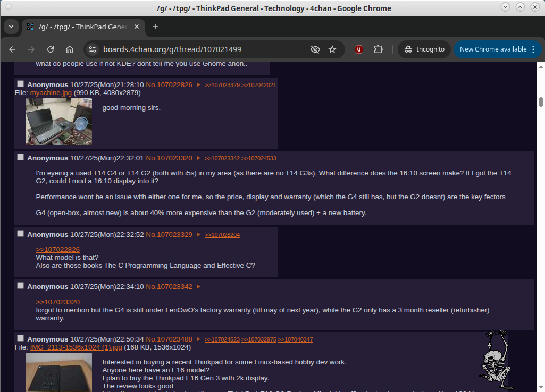Follow backlink >>107042021
The width and height of the screenshot is (545, 392).
[x=258, y=85]
